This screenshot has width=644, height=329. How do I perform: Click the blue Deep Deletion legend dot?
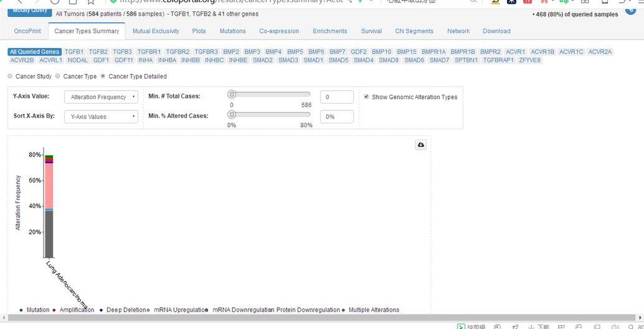[102, 310]
